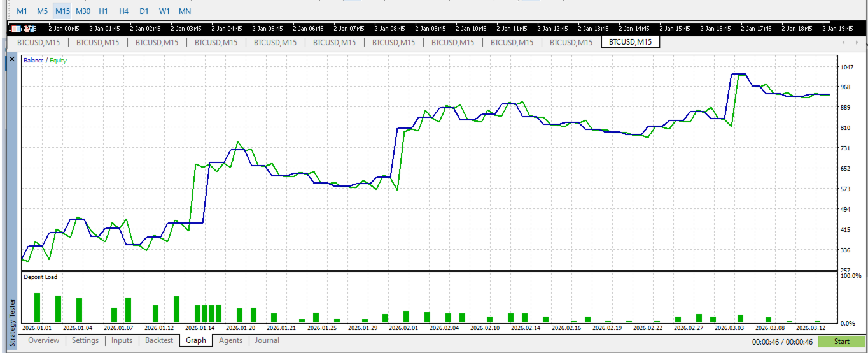Click the 889 value on balance axis
The image size is (868, 353).
[x=845, y=108]
